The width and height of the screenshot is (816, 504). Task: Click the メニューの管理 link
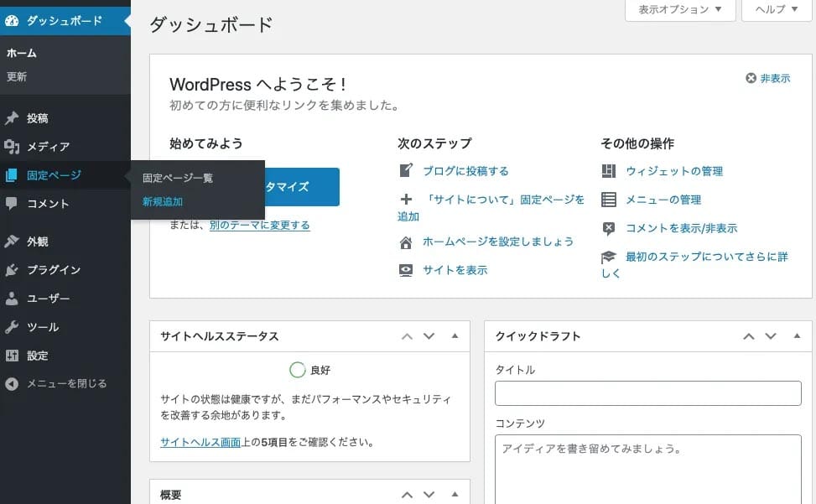click(x=663, y=200)
